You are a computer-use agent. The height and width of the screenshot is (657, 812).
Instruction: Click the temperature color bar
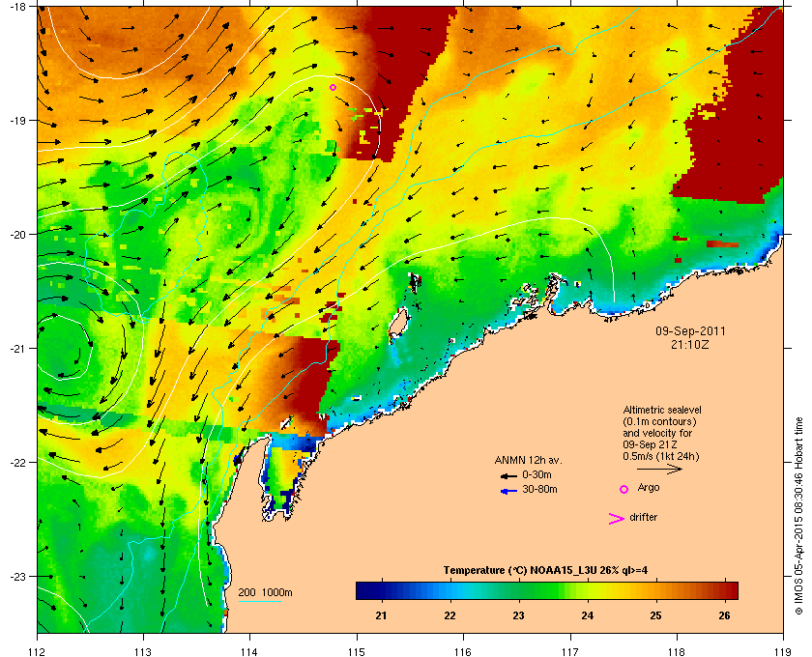(547, 590)
